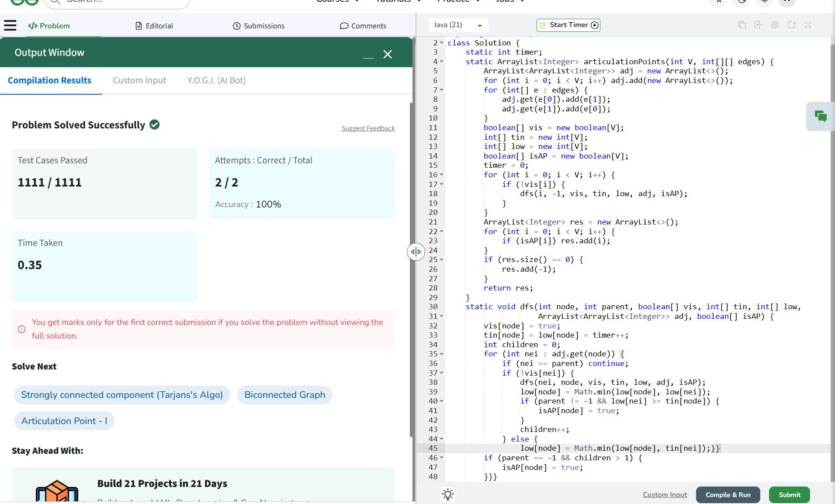Open editor settings gear
835x504 pixels.
775,25
